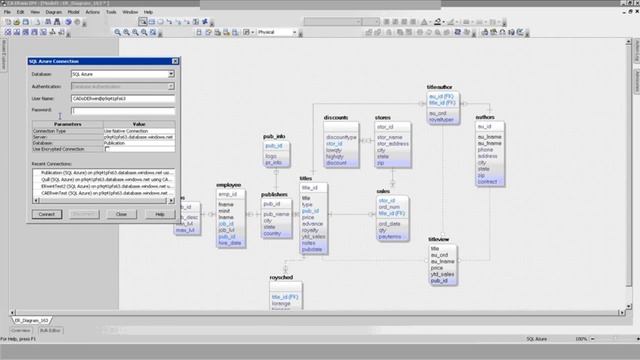This screenshot has height=360, width=640.
Task: Click the last icon of the rightmost lower toolbar
Action: pos(520,32)
